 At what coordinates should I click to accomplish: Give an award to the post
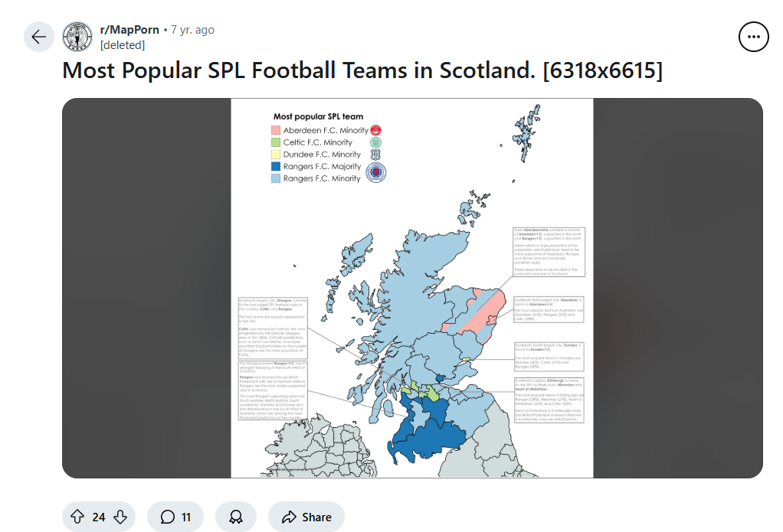[236, 517]
